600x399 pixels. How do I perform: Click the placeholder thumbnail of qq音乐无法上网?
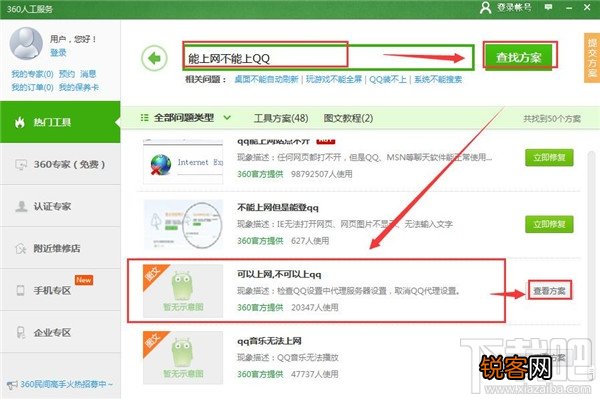[183, 358]
